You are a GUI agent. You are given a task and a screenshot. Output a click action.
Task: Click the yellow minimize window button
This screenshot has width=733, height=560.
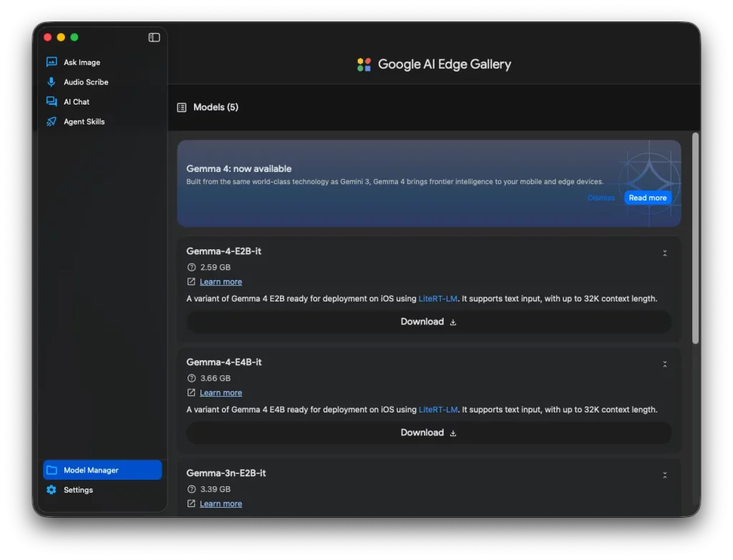[x=61, y=37]
